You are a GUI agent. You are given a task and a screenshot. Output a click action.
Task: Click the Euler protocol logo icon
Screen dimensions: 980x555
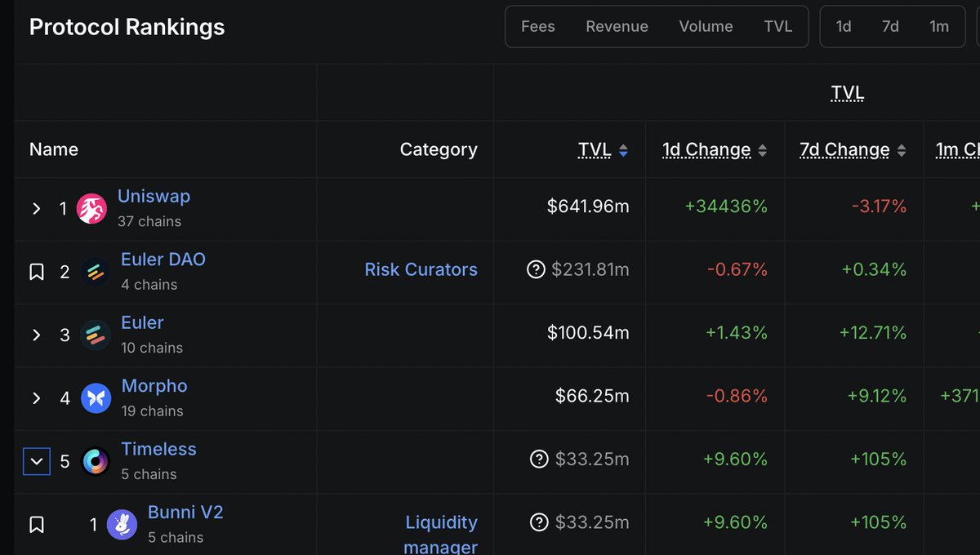96,335
